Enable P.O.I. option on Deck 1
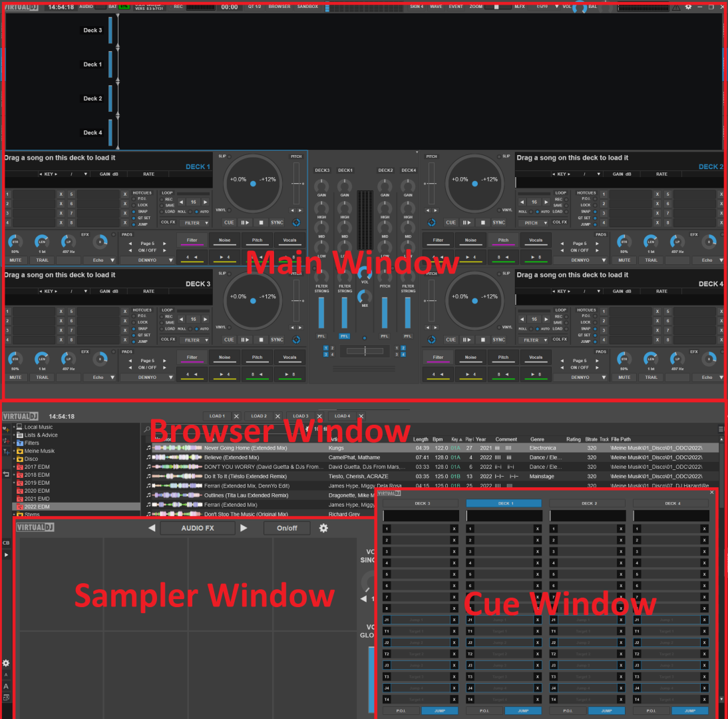This screenshot has height=719, width=728. [133, 198]
